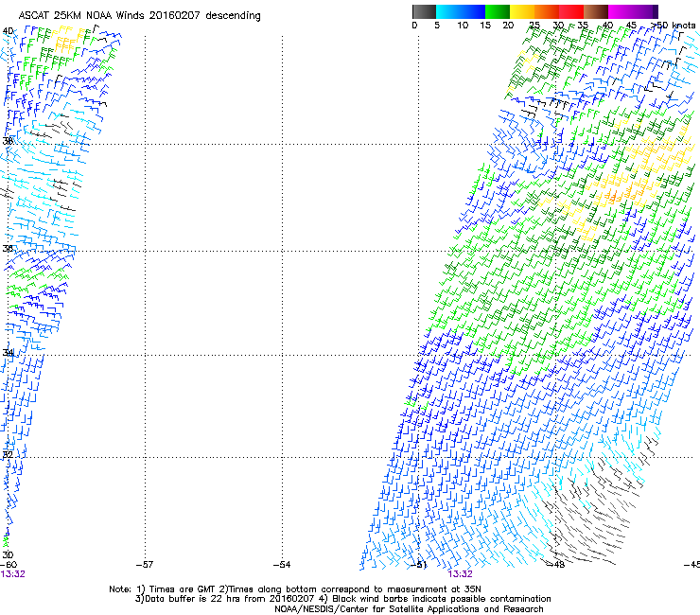Viewport: 700px width, 615px height.
Task: Click the latitude label '34' on the left axis
Action: click(x=8, y=352)
